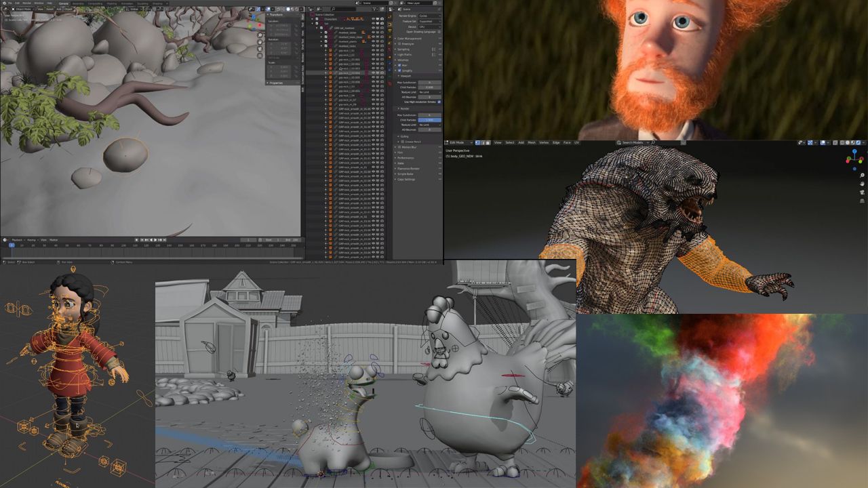Open the Mesh menu in edit viewport

click(532, 142)
